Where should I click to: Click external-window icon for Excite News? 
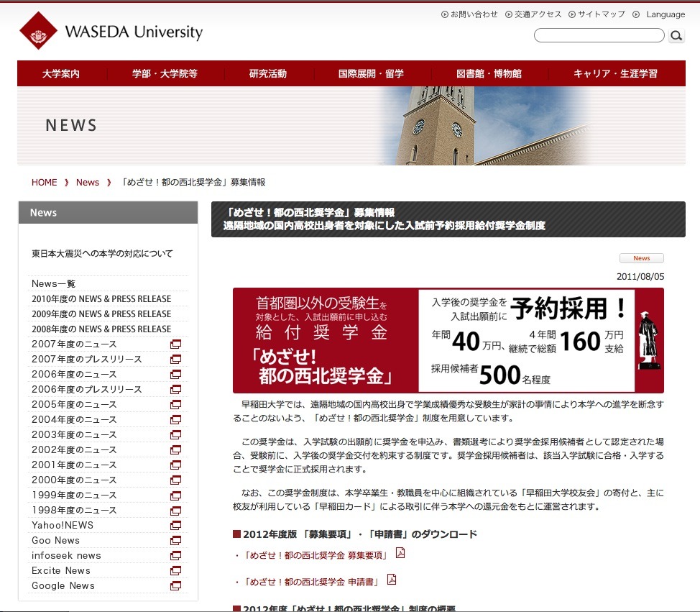click(176, 571)
